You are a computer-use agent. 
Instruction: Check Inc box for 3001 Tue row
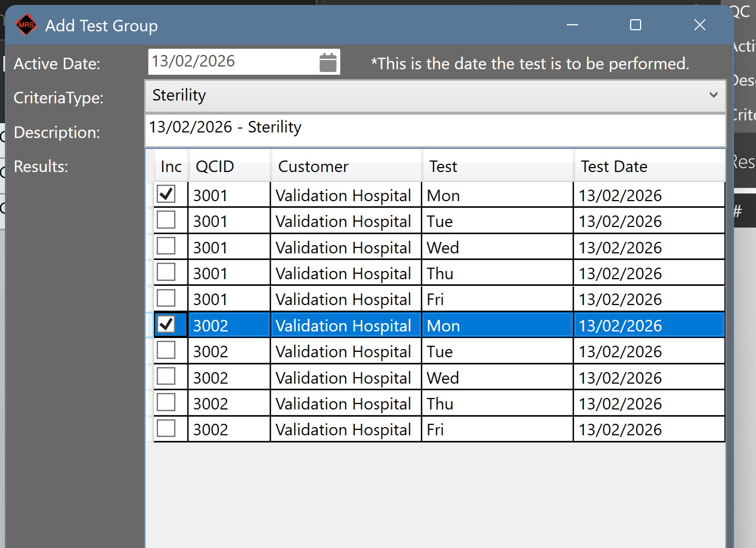(x=166, y=220)
